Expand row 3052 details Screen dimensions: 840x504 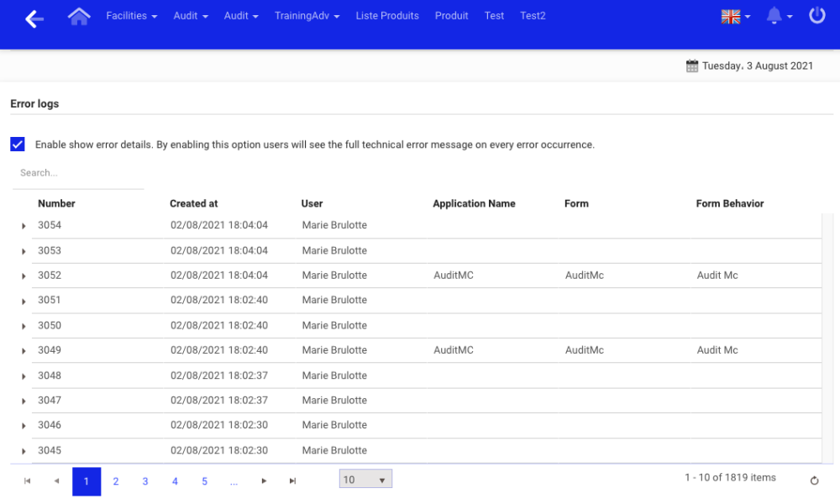point(24,276)
